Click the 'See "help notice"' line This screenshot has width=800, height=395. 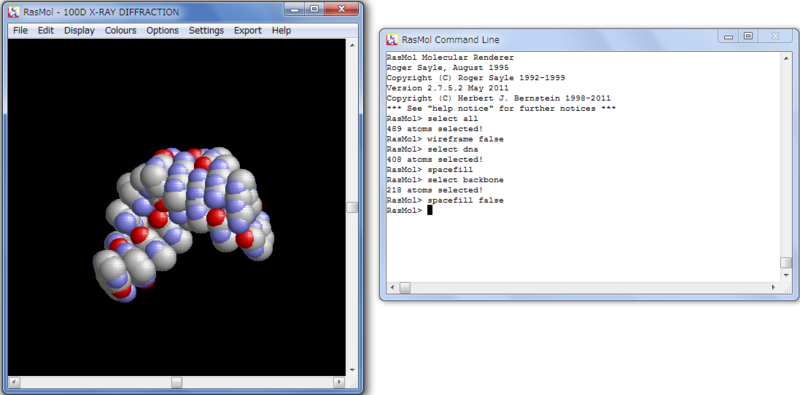pyautogui.click(x=501, y=108)
